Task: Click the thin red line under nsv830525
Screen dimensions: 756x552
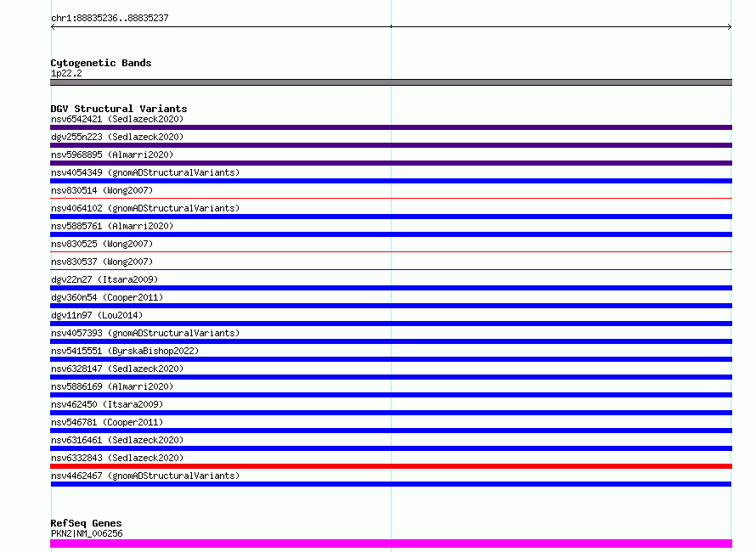Action: pos(391,251)
